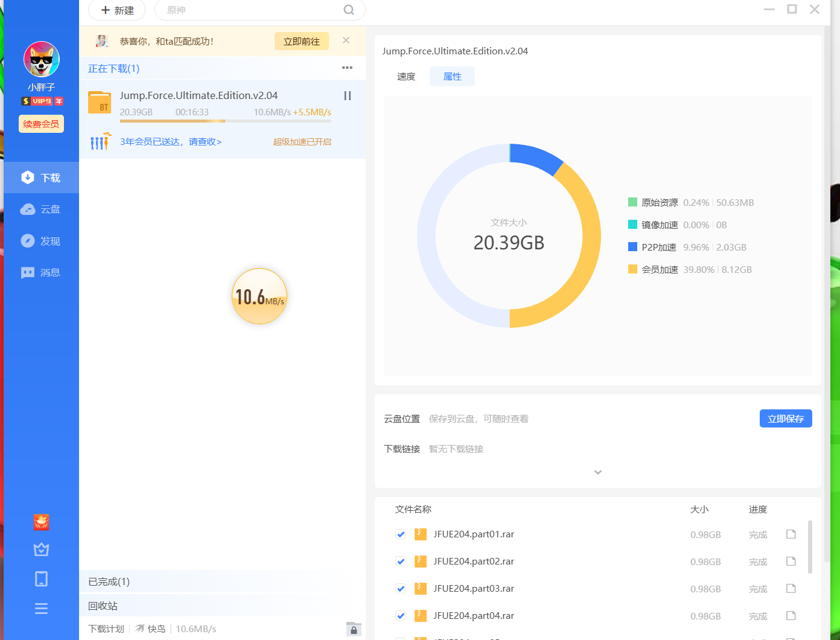Open the 云盘 cloud drive section
Image resolution: width=840 pixels, height=640 pixels.
coord(41,210)
